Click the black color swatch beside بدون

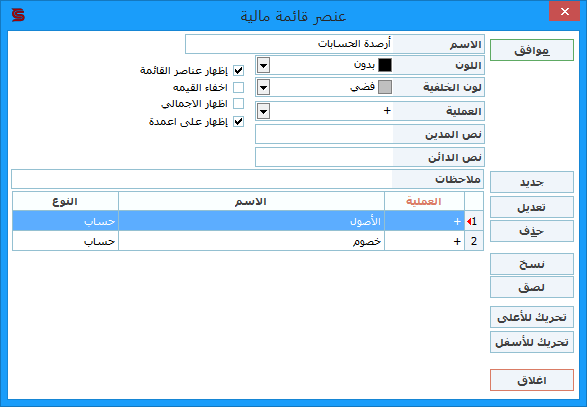(385, 65)
